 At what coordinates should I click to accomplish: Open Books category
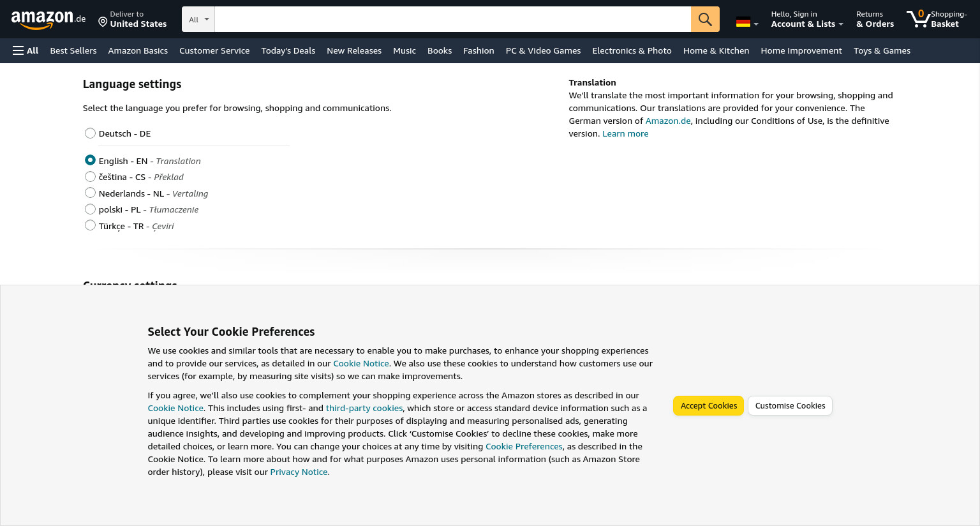click(x=440, y=50)
